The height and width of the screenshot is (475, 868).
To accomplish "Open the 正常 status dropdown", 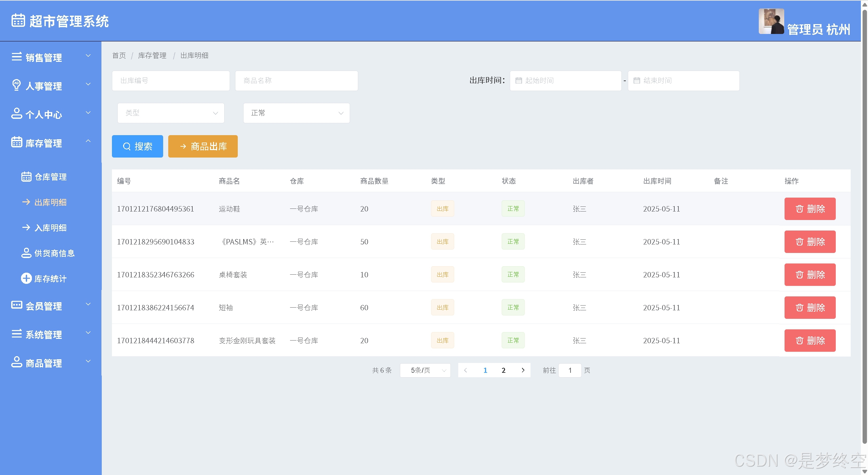I will [x=296, y=113].
